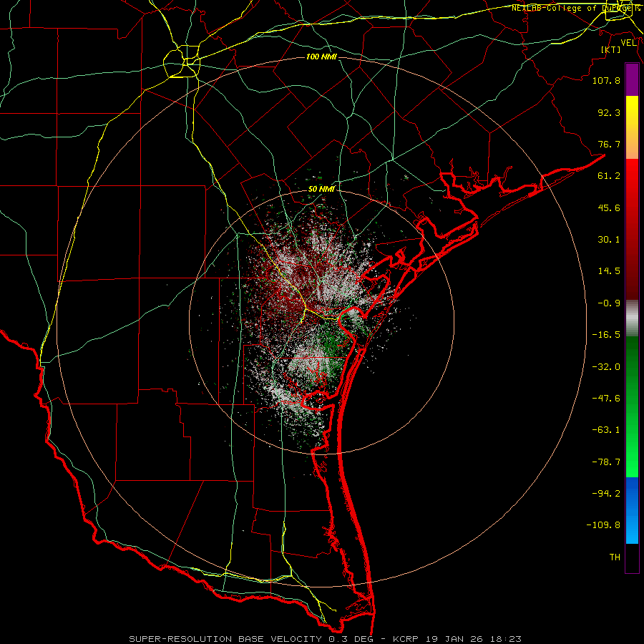Click the 76.7 velocity scale value
644x644 pixels.
(609, 144)
